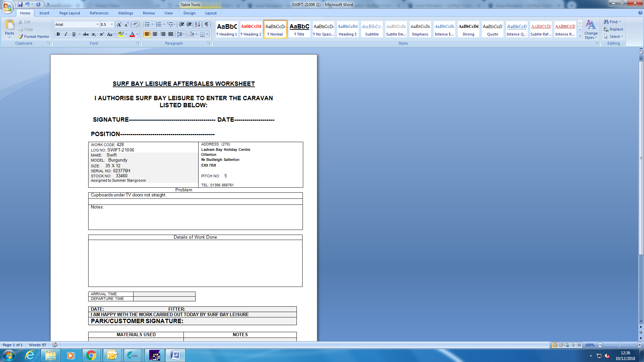
Task: Click the Increase Indent icon
Action: click(x=189, y=24)
